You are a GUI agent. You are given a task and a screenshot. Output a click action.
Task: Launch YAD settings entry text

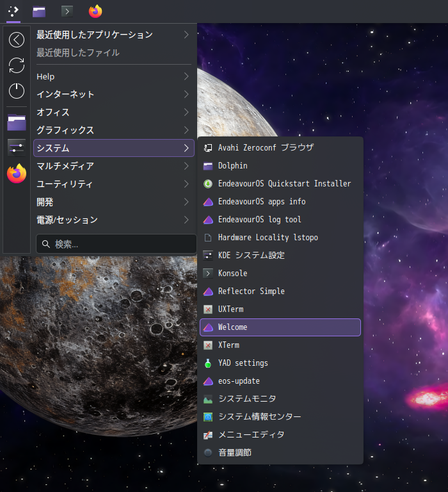click(x=243, y=363)
